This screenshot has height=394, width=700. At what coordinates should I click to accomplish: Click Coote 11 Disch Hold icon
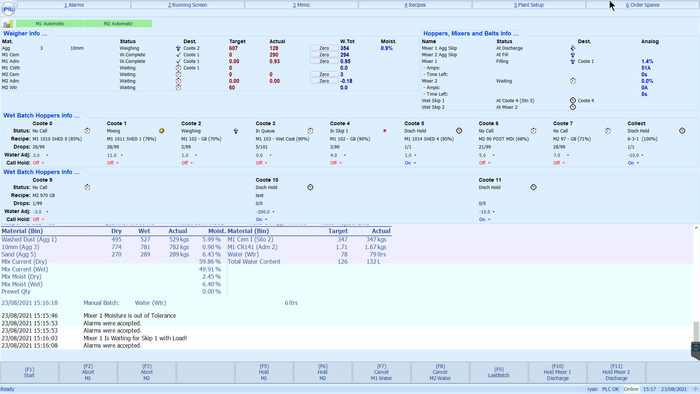point(533,187)
